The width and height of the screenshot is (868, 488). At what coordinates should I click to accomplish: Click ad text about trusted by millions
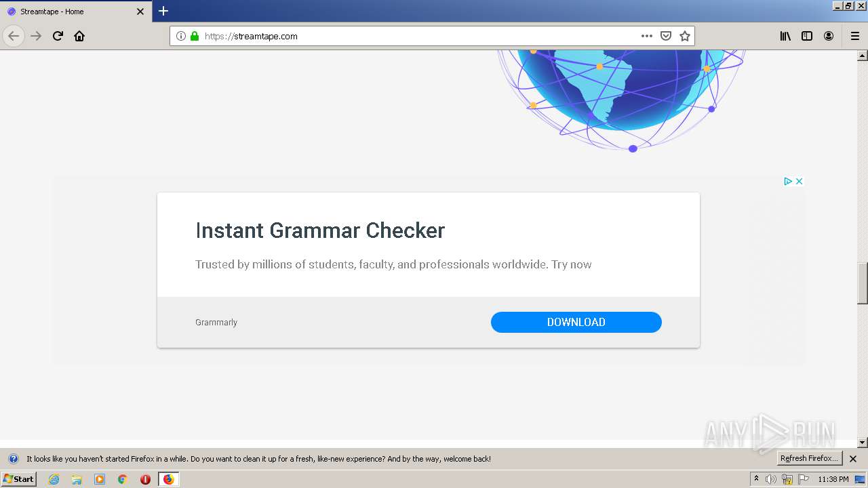393,264
